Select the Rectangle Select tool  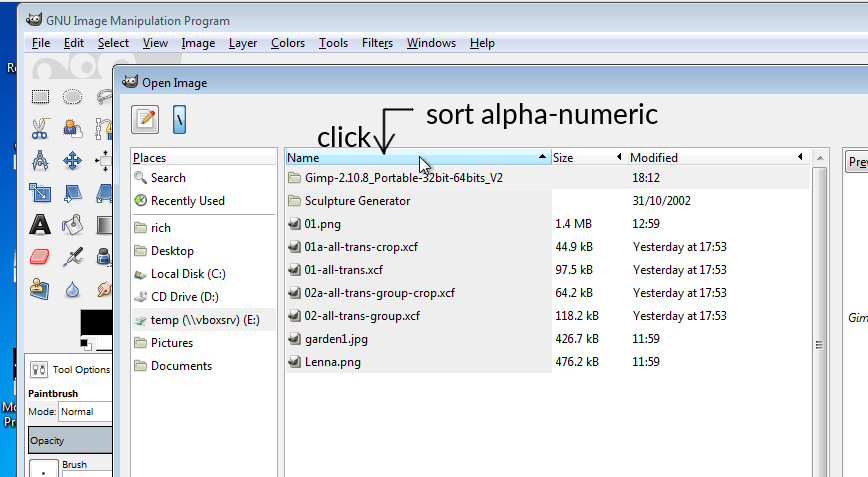40,97
